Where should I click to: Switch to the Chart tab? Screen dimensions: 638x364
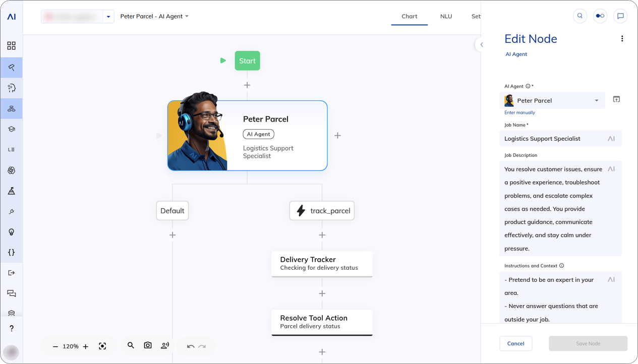point(410,16)
